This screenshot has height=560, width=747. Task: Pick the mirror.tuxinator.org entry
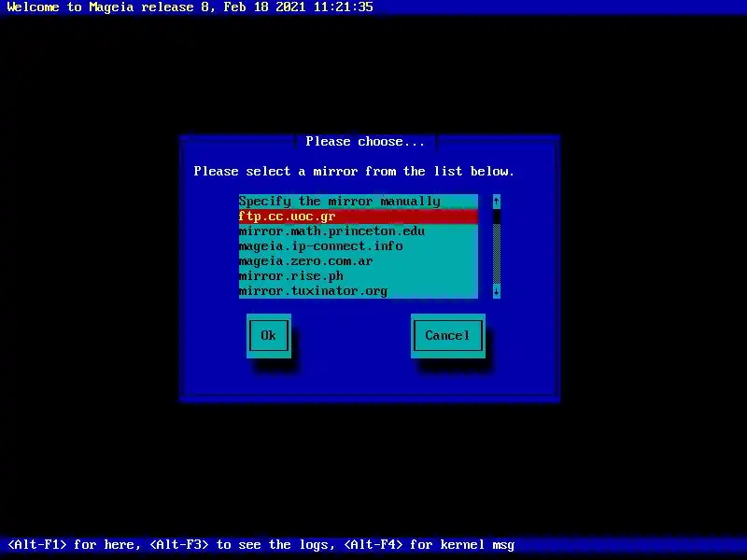pos(359,291)
